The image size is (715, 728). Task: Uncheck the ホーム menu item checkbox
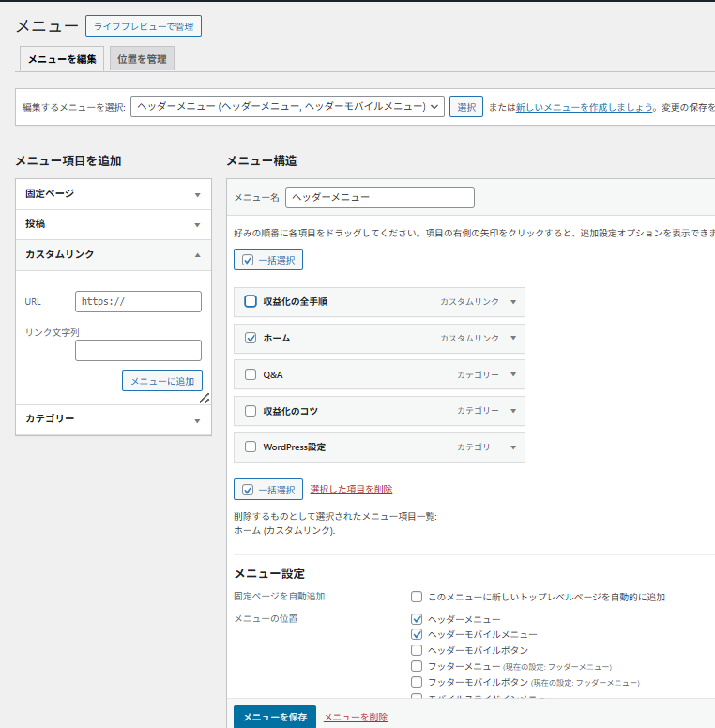pos(251,338)
